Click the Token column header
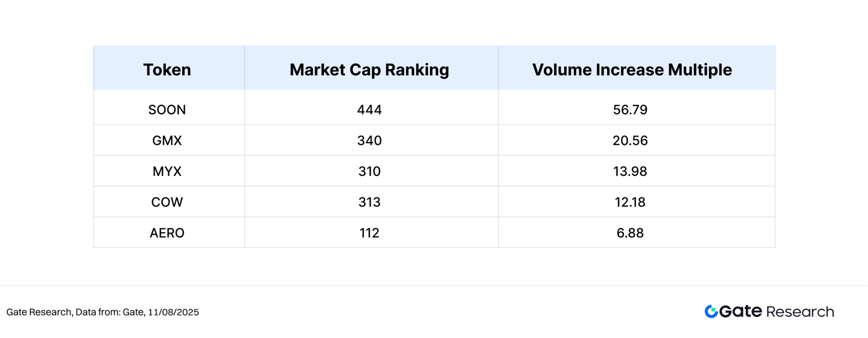 point(167,70)
